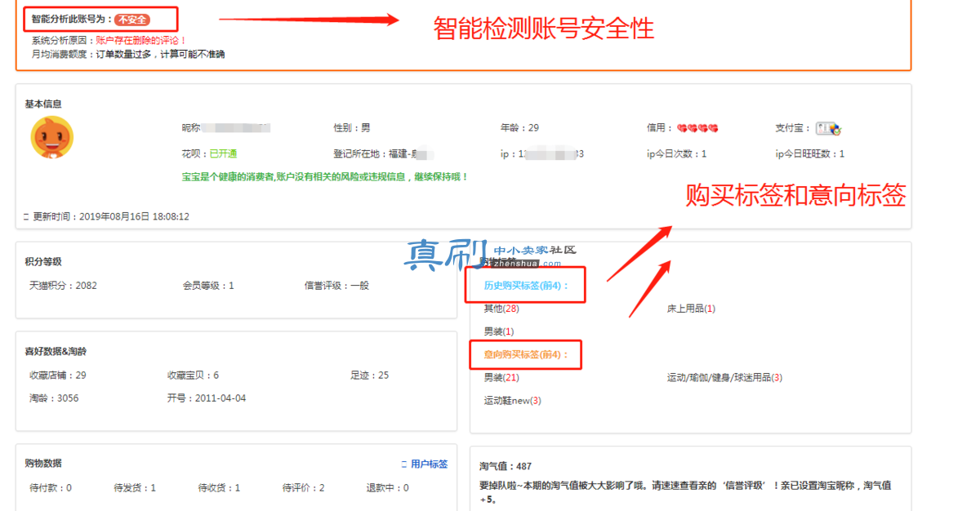
Task: Click 收藏宝贝：6 value
Action: point(194,375)
